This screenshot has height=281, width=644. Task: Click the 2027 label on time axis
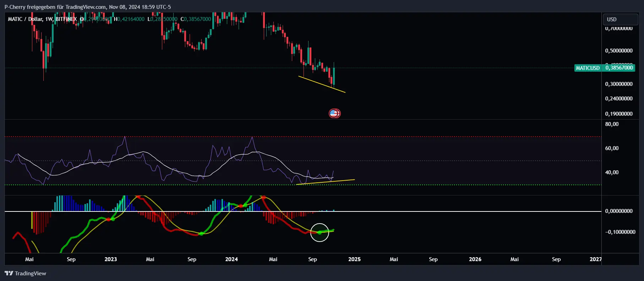point(595,259)
